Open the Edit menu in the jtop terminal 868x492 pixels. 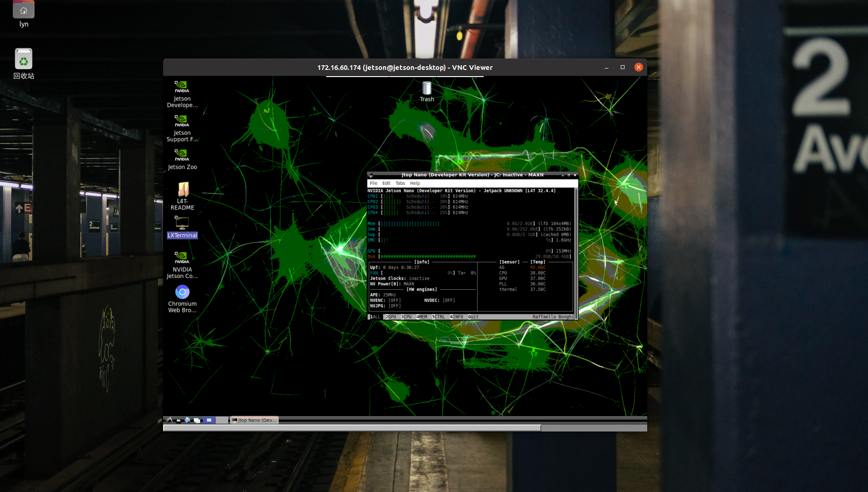pos(386,183)
